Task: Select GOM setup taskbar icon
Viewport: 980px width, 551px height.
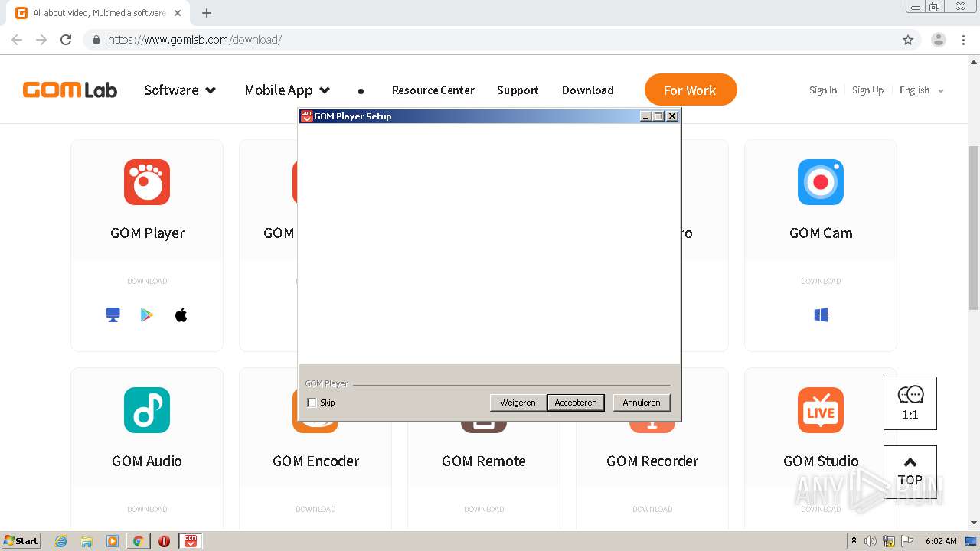Action: pos(191,541)
